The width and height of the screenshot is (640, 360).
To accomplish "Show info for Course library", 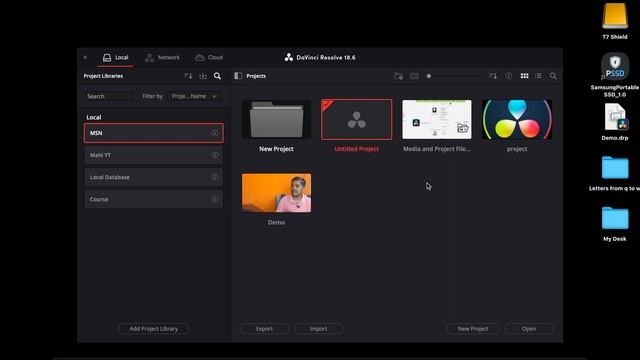I will [x=215, y=199].
